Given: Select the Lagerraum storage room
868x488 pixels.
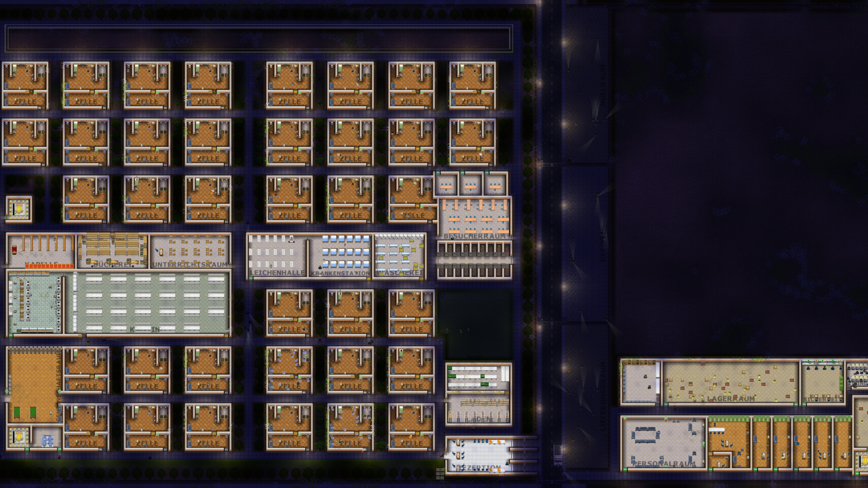Looking at the screenshot, I should click(x=730, y=382).
